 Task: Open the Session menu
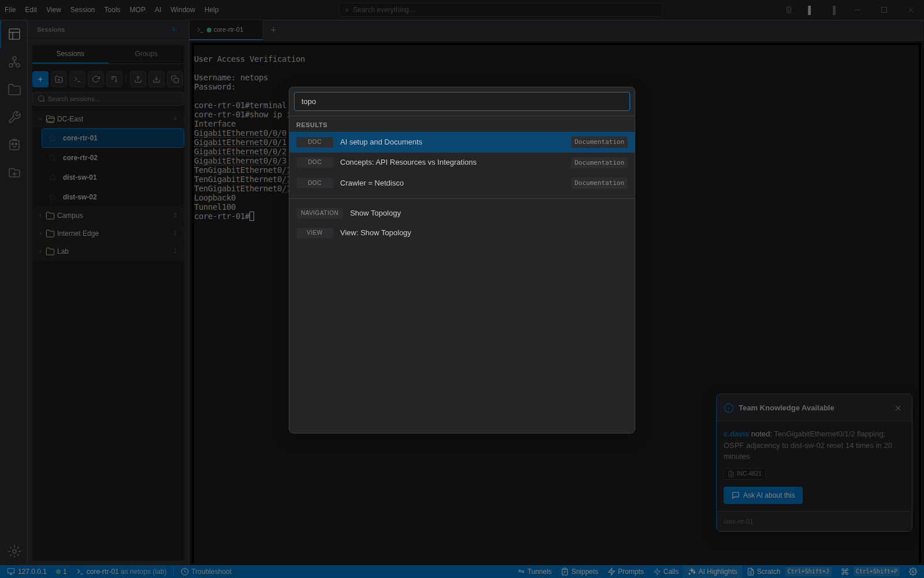pyautogui.click(x=83, y=10)
